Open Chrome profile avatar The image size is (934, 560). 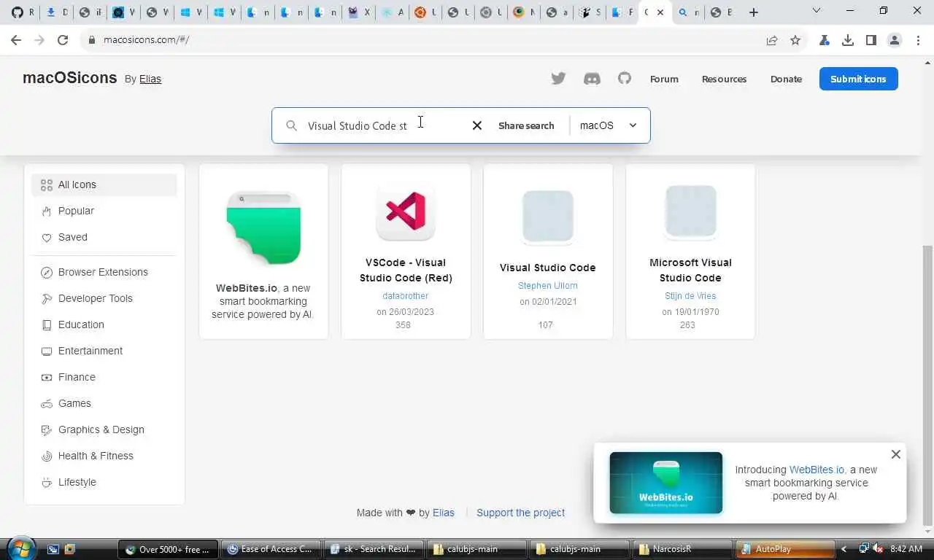pos(895,40)
